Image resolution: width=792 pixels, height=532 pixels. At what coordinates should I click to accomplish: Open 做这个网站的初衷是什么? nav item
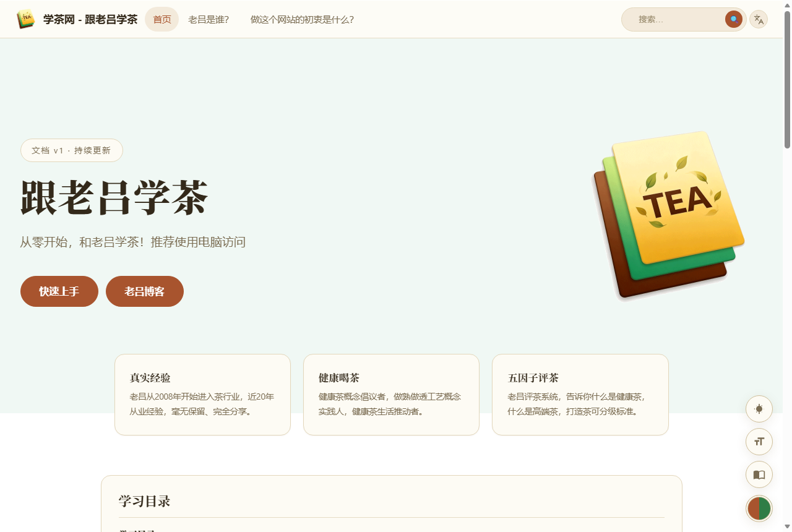(302, 19)
